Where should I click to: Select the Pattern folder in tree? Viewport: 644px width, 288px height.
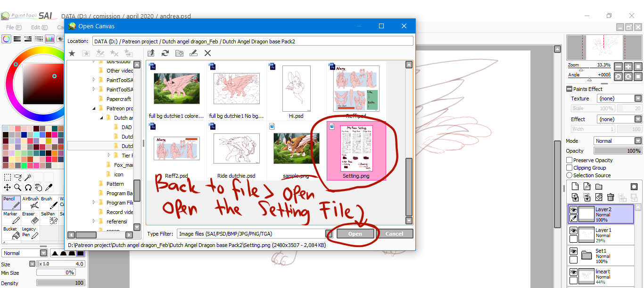(x=115, y=184)
